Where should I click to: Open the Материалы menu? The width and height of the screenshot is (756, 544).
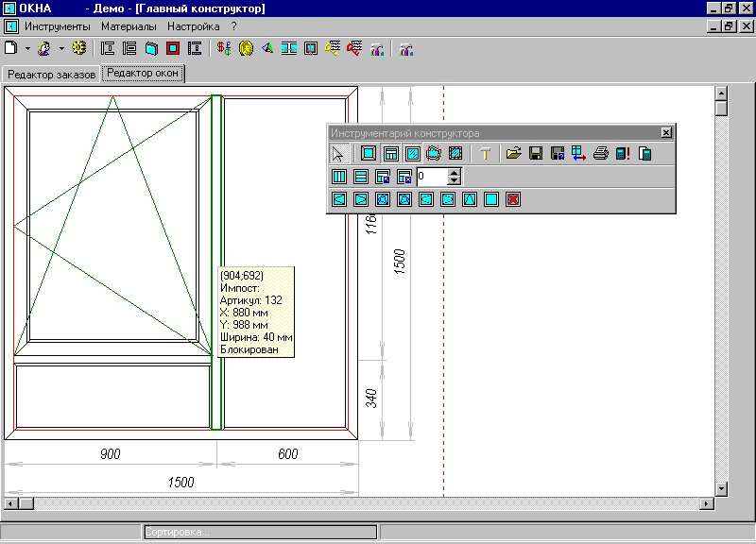coord(129,26)
